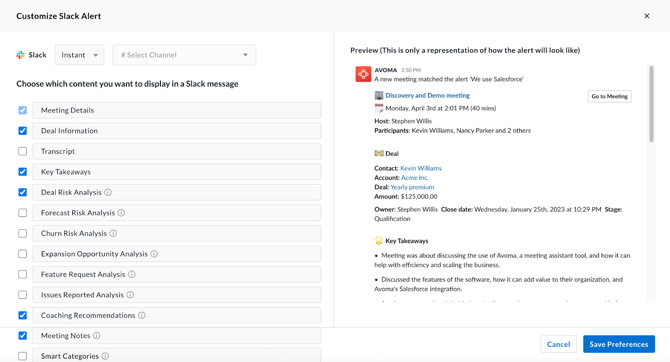Check the Expansion Opportunity Analysis checkbox
The height and width of the screenshot is (362, 670).
[23, 254]
